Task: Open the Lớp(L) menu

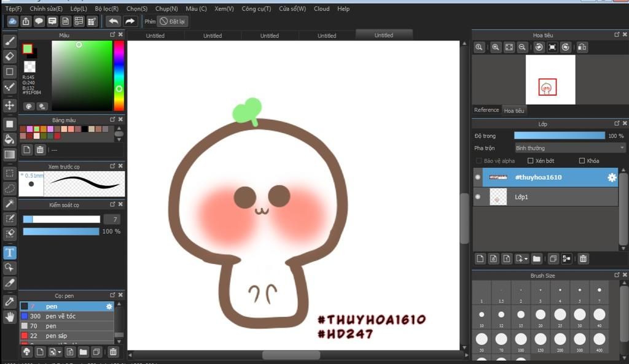Action: (x=79, y=9)
